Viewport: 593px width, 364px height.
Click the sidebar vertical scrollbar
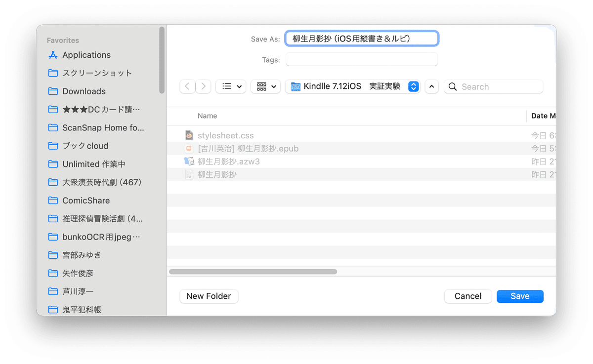click(x=162, y=60)
